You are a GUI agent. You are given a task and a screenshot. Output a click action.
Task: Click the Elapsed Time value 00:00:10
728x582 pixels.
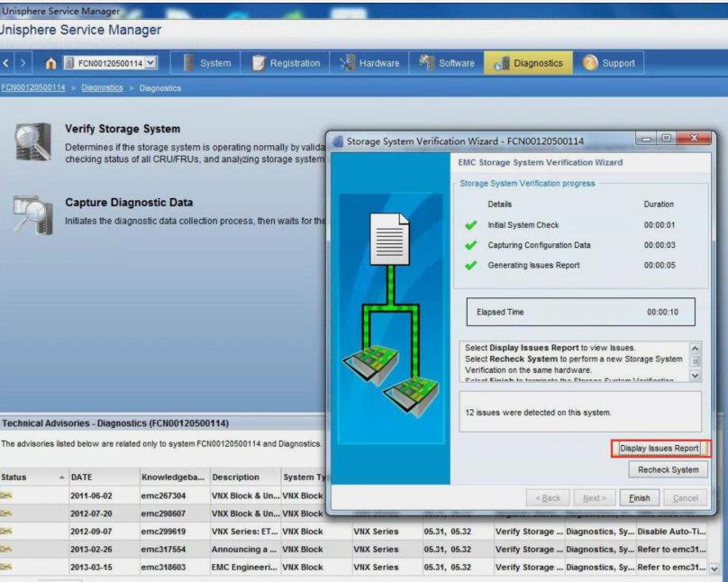tap(662, 312)
